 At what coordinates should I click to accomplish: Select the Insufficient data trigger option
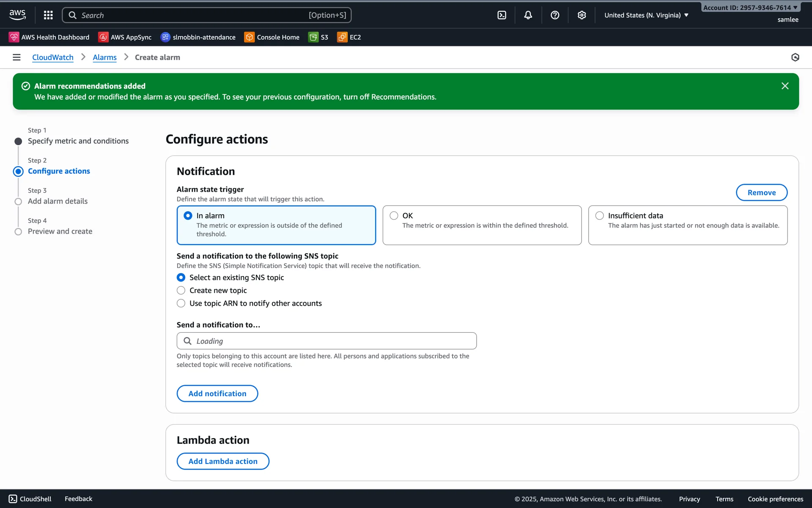tap(599, 215)
